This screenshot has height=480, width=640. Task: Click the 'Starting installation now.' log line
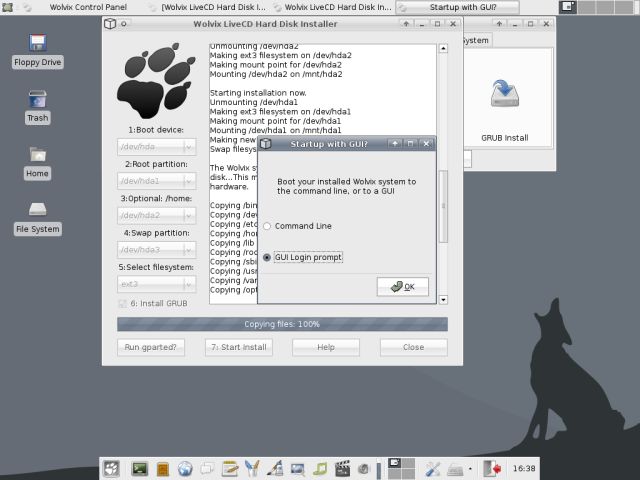[258, 93]
